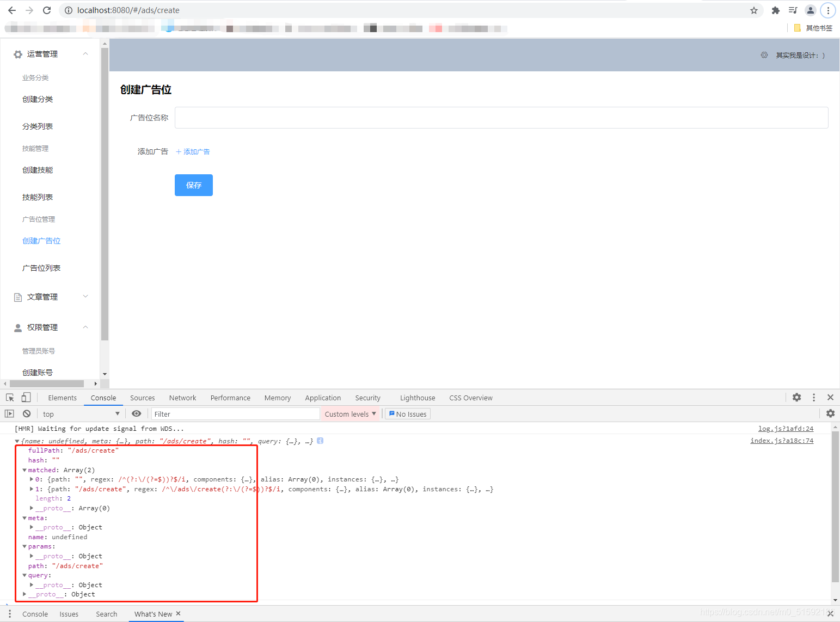Open the Chrome profile avatar
Viewport: 840px width, 622px height.
(811, 10)
